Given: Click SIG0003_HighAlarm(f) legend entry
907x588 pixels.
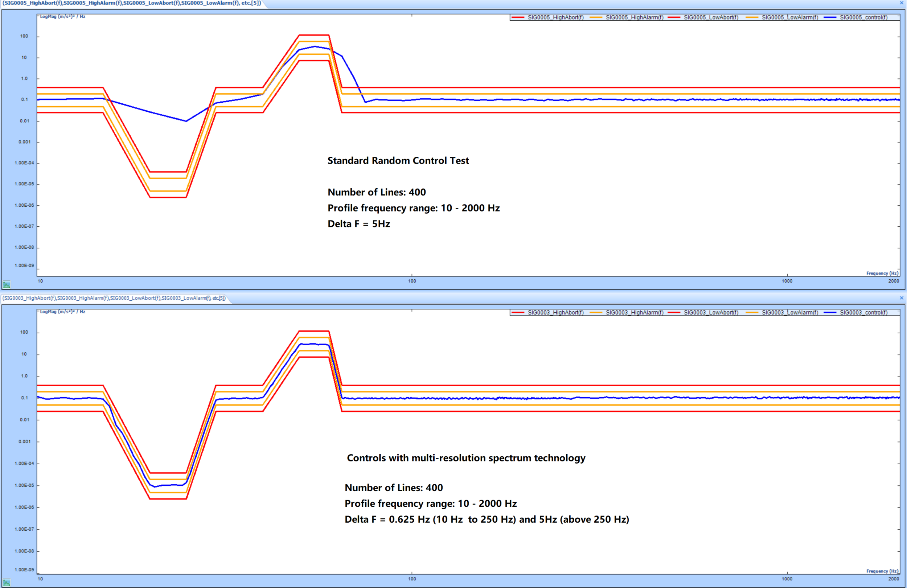Looking at the screenshot, I should [634, 312].
